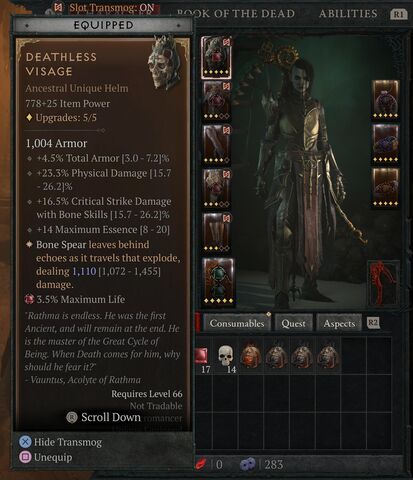Open the Quest inventory tab

(x=293, y=323)
